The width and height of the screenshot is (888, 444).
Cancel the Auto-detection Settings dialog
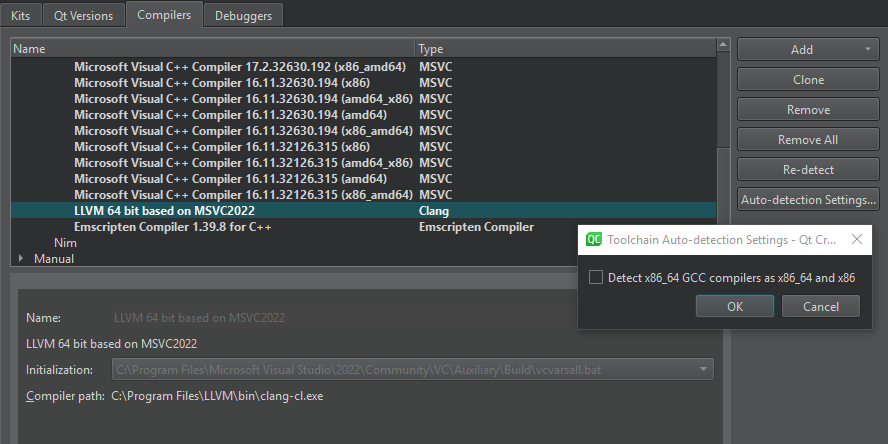click(x=821, y=306)
